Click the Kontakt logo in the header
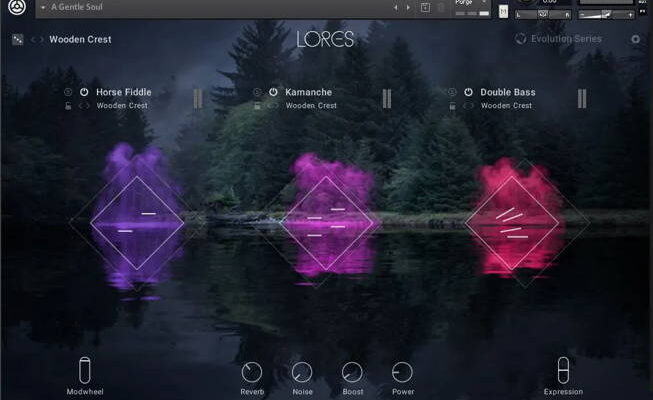 16,8
